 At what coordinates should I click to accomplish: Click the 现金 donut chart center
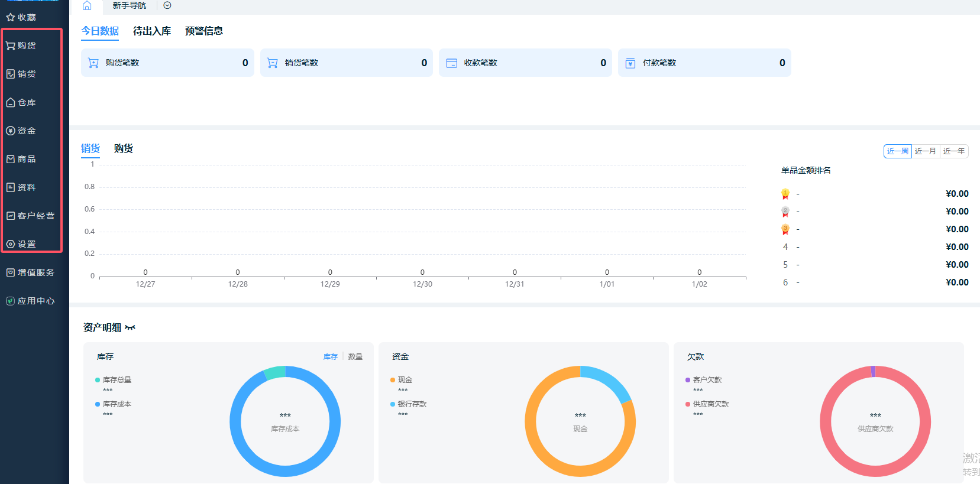580,422
